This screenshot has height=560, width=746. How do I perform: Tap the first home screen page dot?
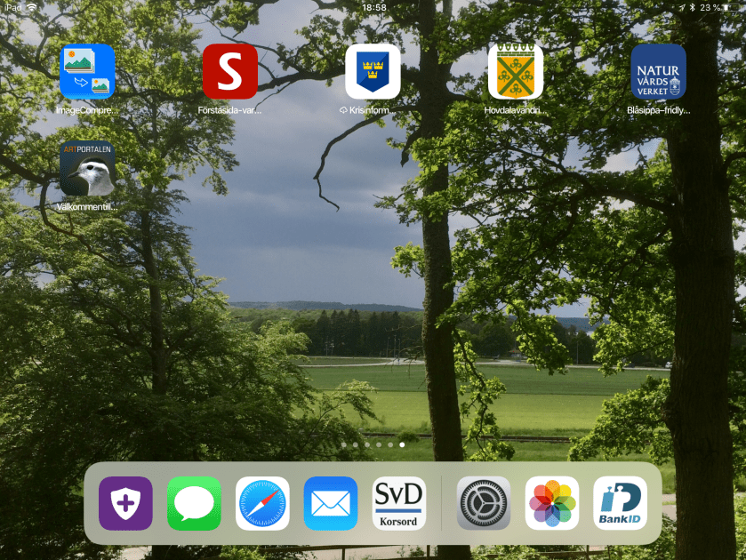pos(344,444)
